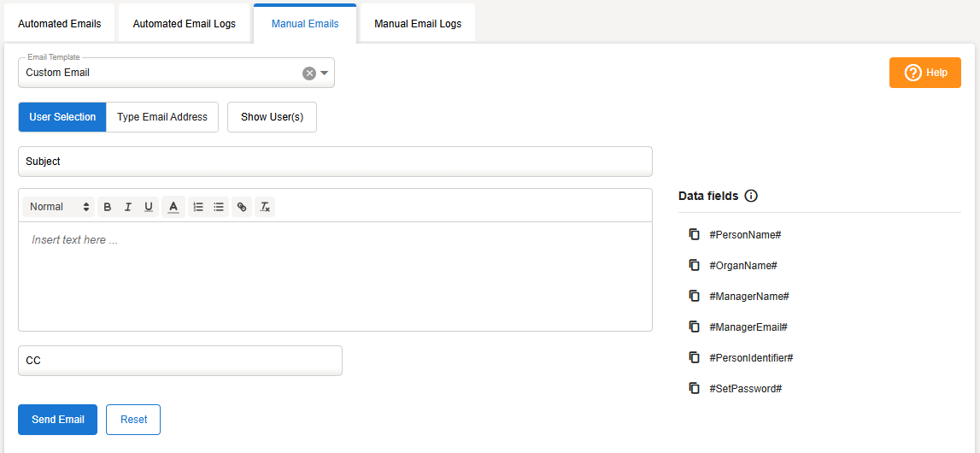Clear text formatting in editor
980x453 pixels.
[x=265, y=207]
